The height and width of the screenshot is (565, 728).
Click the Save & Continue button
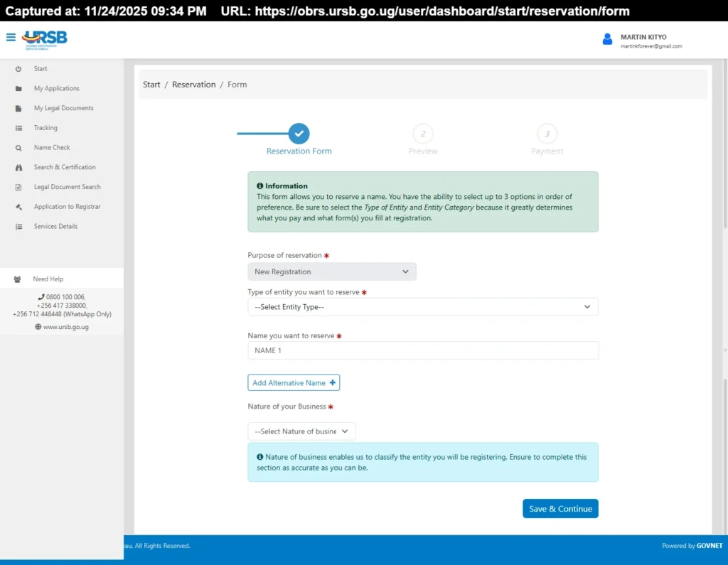pos(560,508)
